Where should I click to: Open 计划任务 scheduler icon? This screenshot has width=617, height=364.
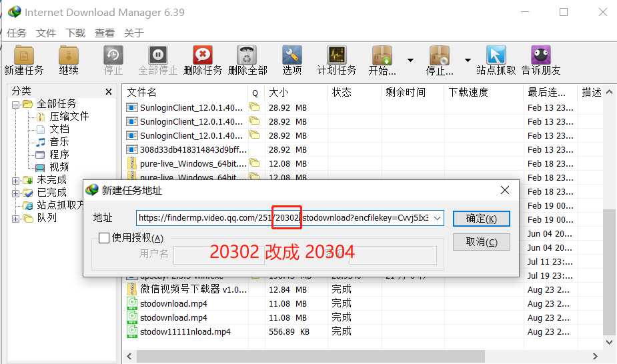[337, 60]
